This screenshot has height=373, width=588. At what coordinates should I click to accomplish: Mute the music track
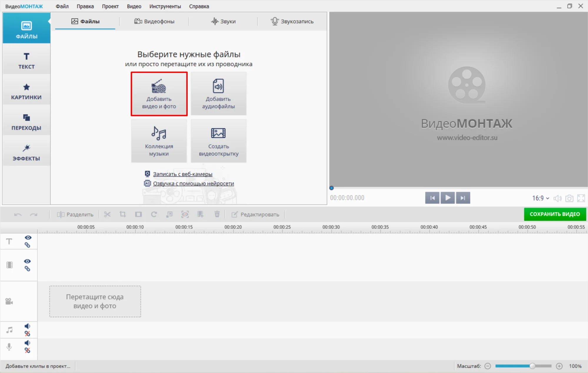[x=27, y=326]
